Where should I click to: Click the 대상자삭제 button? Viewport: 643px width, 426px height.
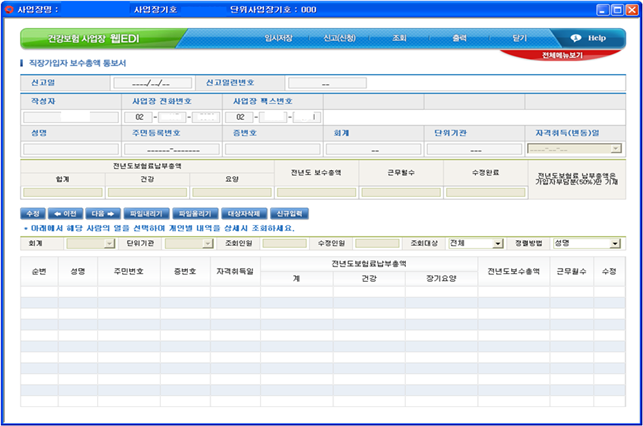tap(244, 214)
